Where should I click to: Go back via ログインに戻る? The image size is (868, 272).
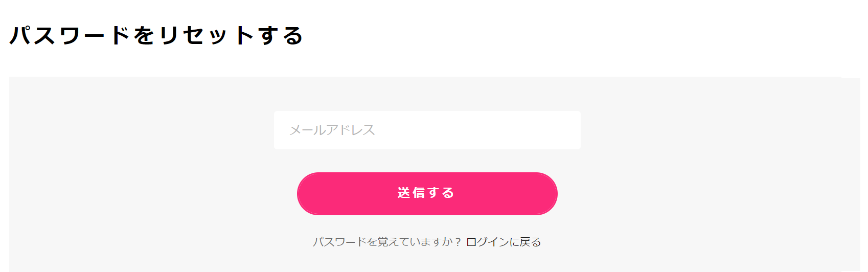click(x=504, y=242)
